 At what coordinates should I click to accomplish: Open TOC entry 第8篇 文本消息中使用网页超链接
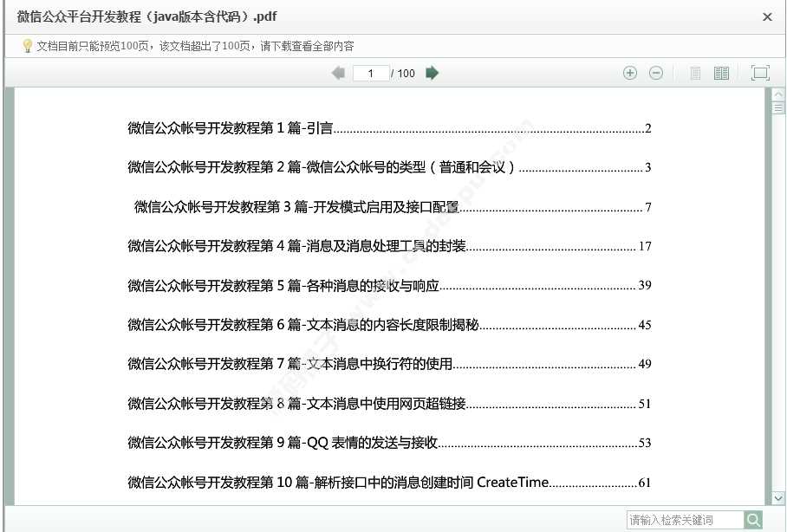point(389,404)
